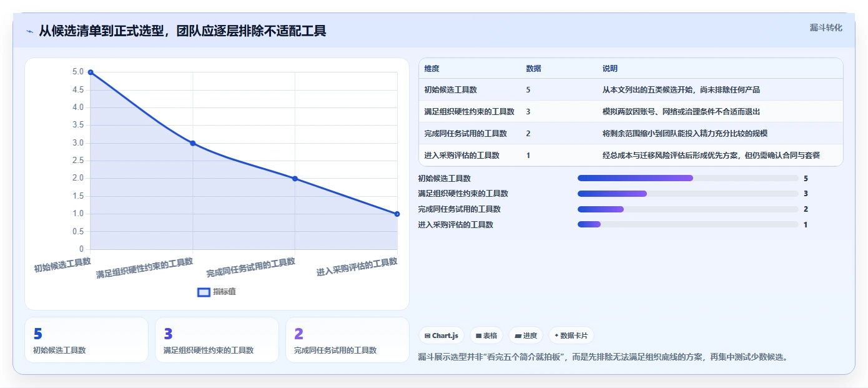Click the card showing 2 完成同任务试用的工具数
The image size is (868, 388).
[347, 340]
